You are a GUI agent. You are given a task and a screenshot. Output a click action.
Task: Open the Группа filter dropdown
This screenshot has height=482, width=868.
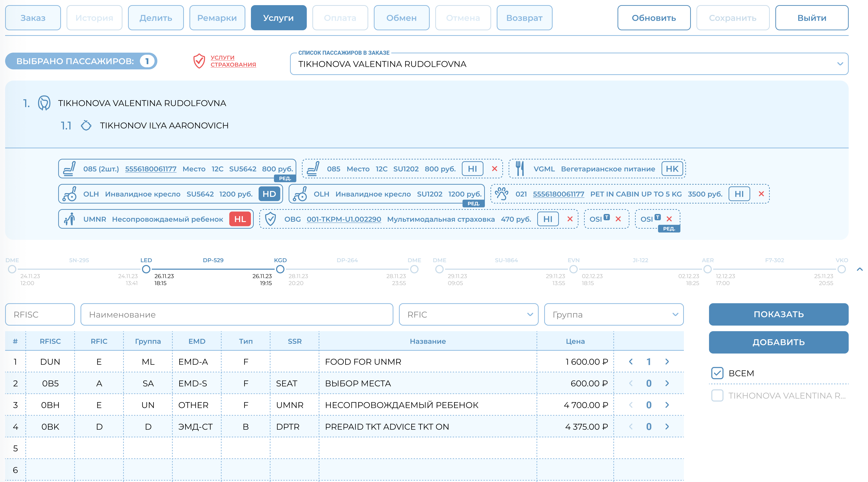[675, 315]
